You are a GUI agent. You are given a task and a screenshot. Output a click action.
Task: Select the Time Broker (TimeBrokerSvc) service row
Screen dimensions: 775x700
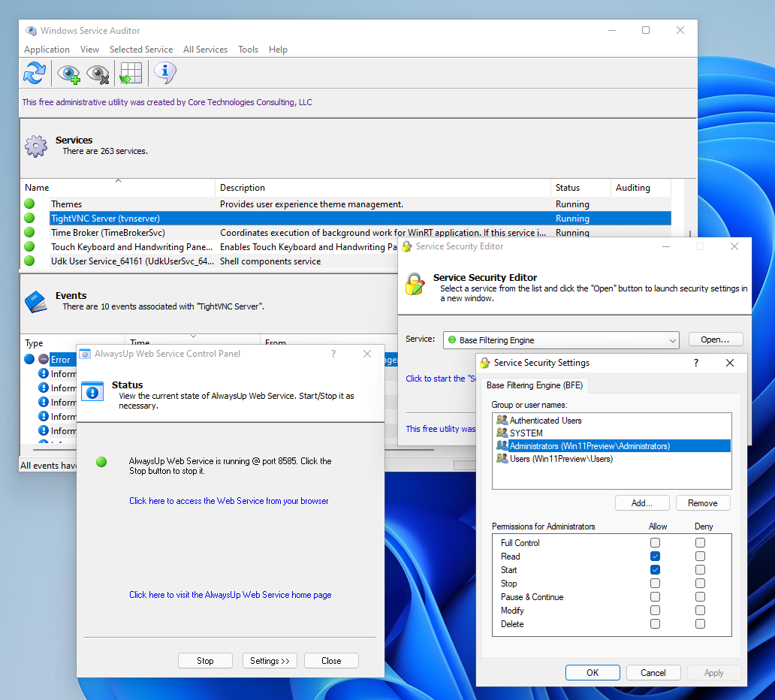pos(346,232)
